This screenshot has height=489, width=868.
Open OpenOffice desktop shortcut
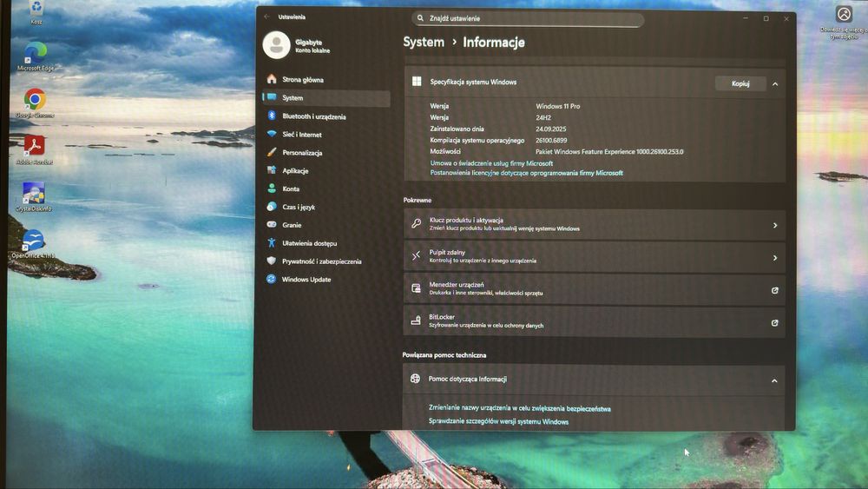click(x=33, y=244)
